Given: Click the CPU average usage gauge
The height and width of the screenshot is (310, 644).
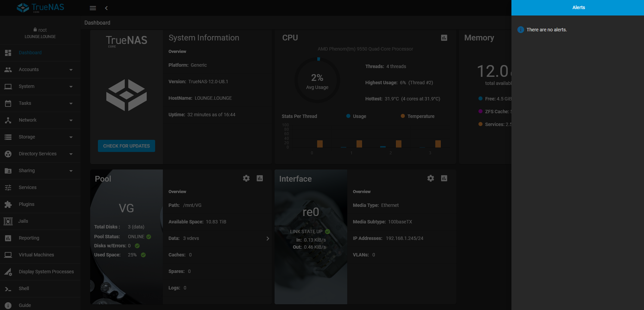Looking at the screenshot, I should [317, 80].
